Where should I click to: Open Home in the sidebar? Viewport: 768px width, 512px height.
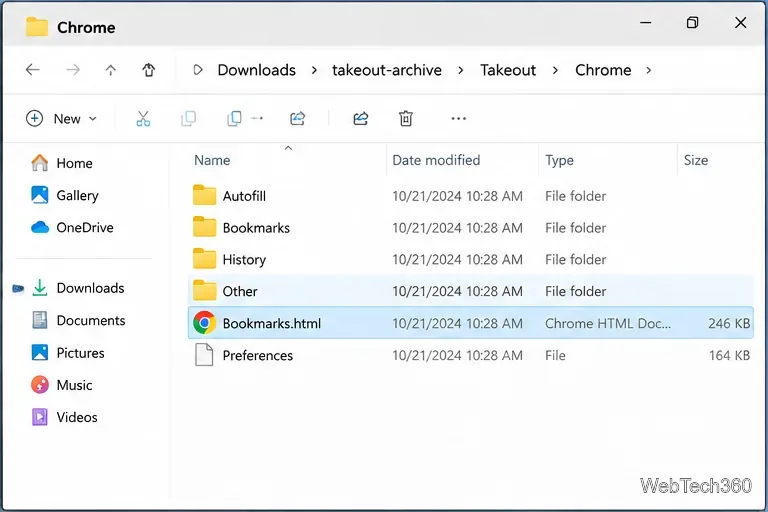coord(62,163)
